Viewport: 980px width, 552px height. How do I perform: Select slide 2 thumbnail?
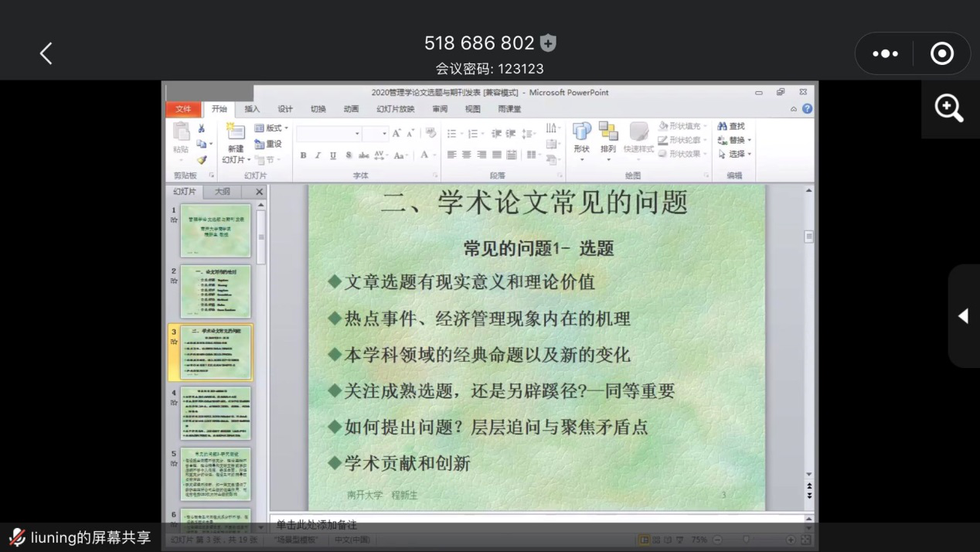(x=216, y=291)
